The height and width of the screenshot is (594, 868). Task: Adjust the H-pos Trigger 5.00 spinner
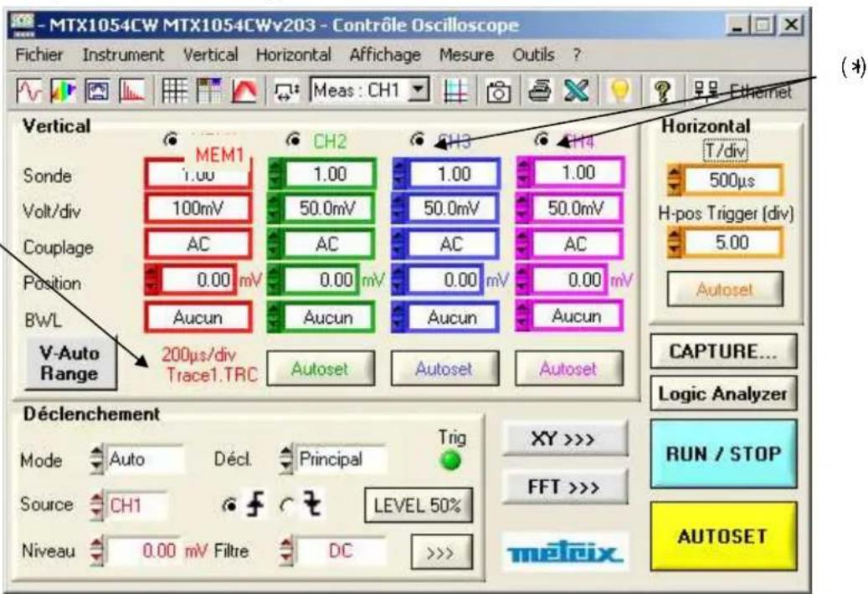pyautogui.click(x=675, y=243)
